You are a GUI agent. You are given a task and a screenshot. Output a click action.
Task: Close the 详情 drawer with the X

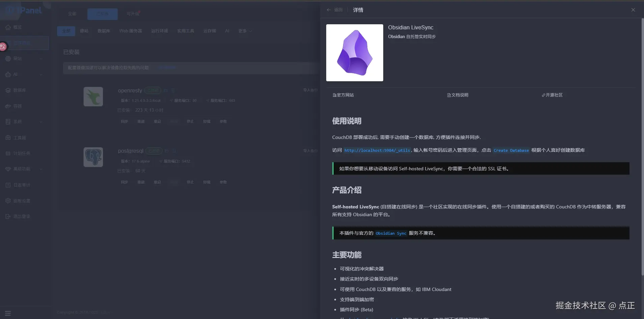pyautogui.click(x=633, y=10)
